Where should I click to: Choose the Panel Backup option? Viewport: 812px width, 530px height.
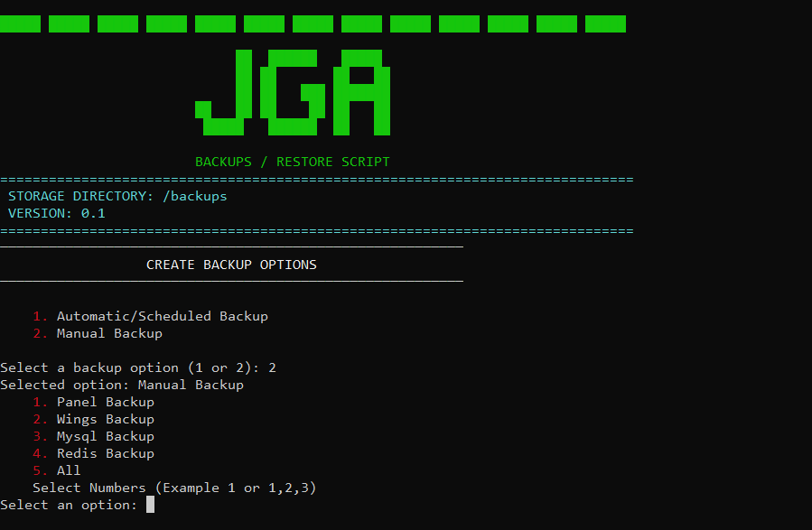tap(105, 402)
